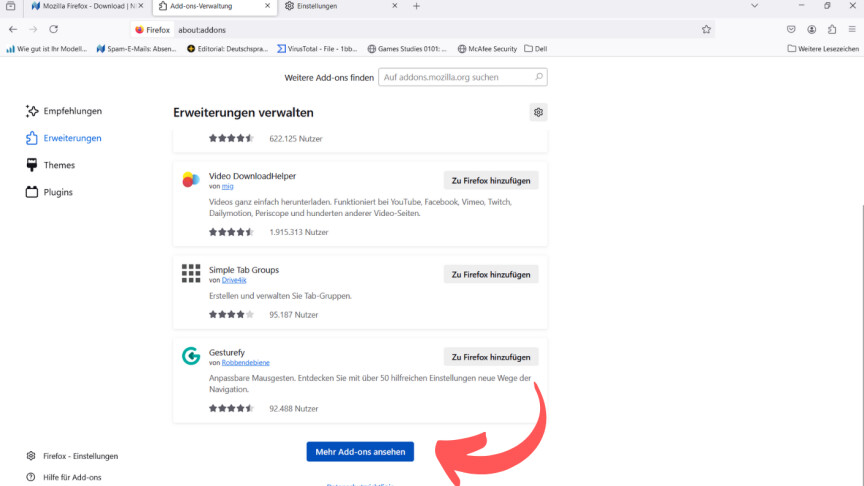Add Video DownloadHelper to Firefox
Viewport: 864px width, 486px height.
click(x=491, y=180)
